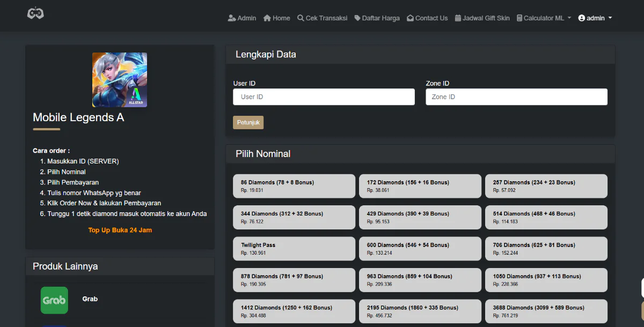
Task: Choose 514 Diamonds nominal
Action: pyautogui.click(x=546, y=217)
